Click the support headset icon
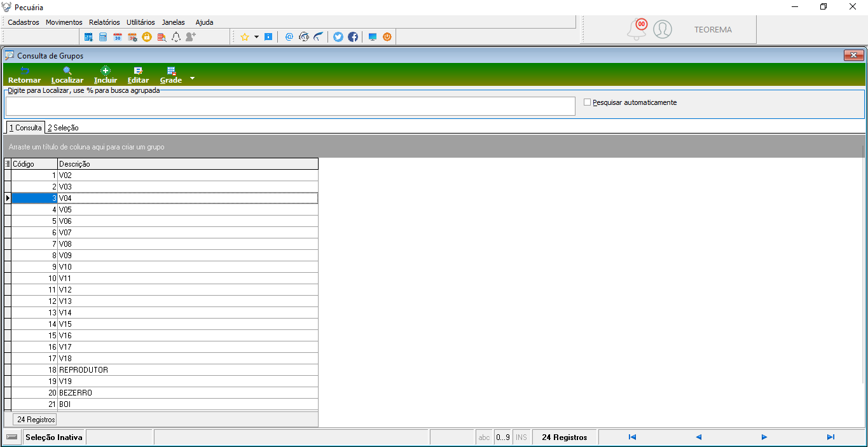The image size is (868, 447). tap(304, 37)
